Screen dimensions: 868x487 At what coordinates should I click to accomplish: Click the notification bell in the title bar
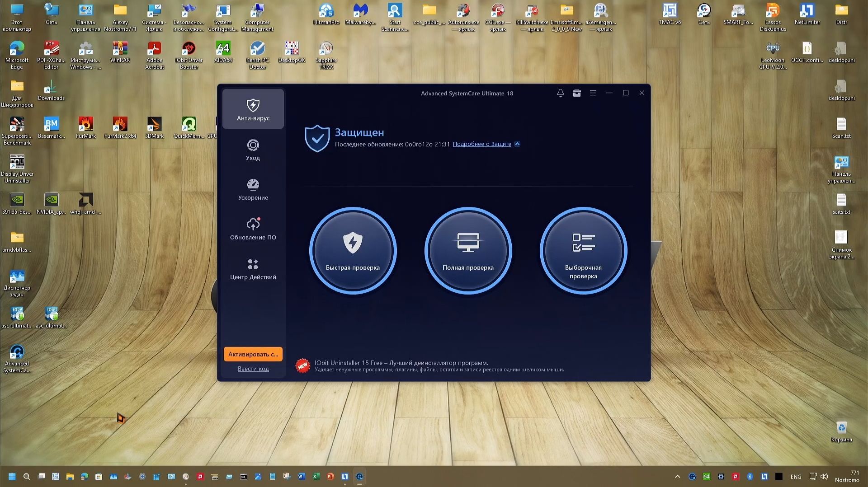pos(561,93)
